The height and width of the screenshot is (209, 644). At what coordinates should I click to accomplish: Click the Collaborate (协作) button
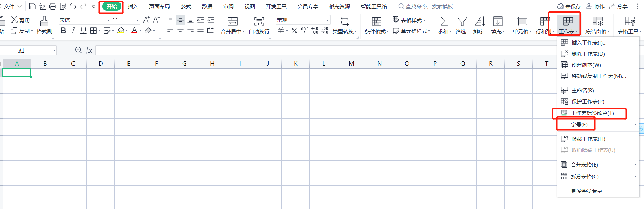595,6
